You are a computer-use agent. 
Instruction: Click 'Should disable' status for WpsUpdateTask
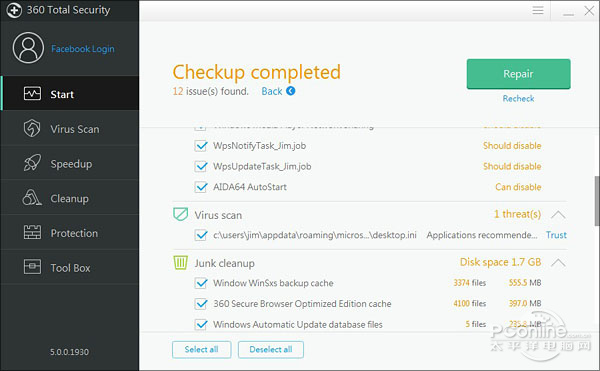[512, 166]
